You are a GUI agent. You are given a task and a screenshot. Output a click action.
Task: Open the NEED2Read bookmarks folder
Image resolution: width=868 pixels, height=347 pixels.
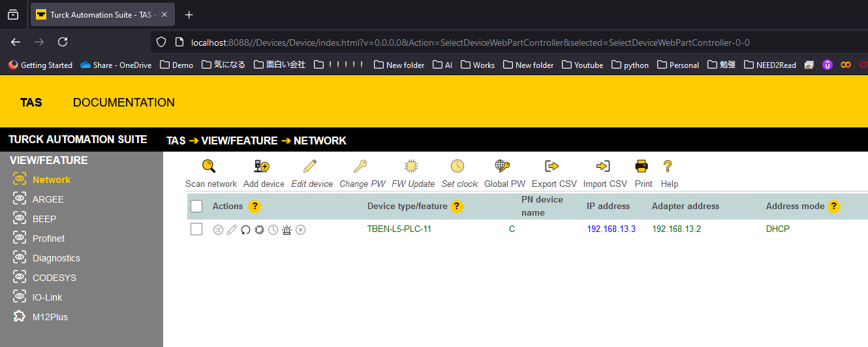770,65
